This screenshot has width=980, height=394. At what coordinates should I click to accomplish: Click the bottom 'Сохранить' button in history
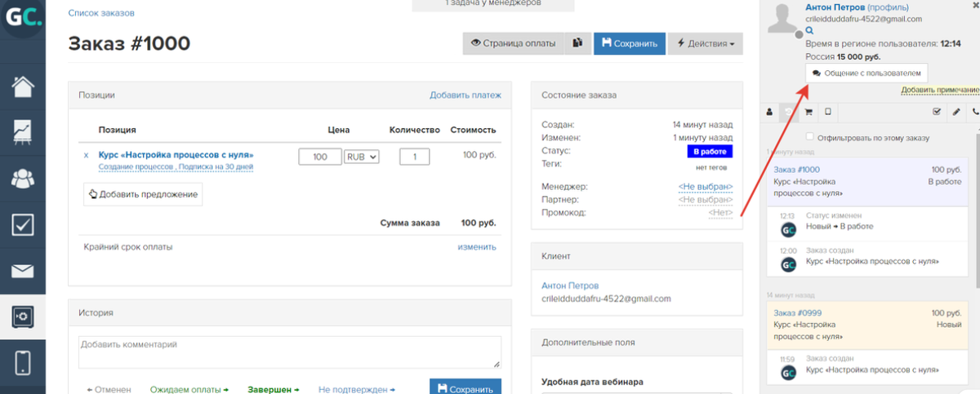click(465, 387)
